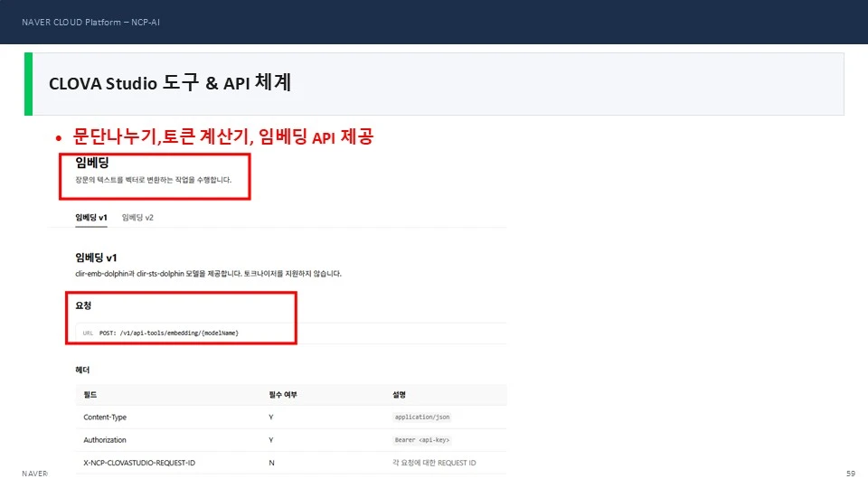Click the 헤더 heading

(82, 370)
